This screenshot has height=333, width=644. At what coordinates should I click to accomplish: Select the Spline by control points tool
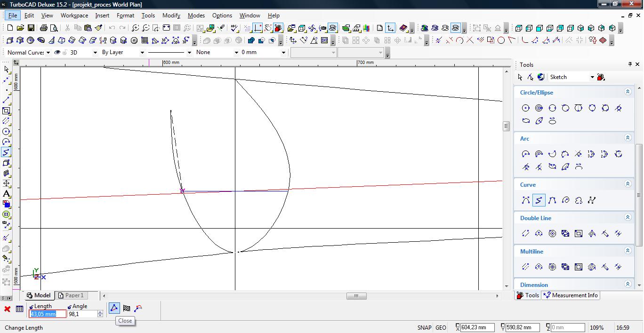[526, 200]
